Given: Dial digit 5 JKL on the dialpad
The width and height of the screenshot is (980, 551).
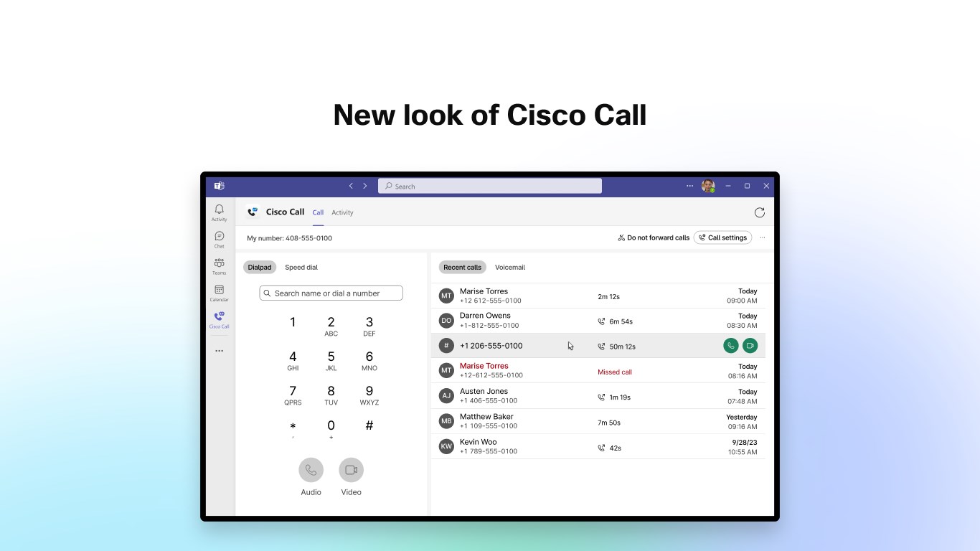Looking at the screenshot, I should 331,360.
